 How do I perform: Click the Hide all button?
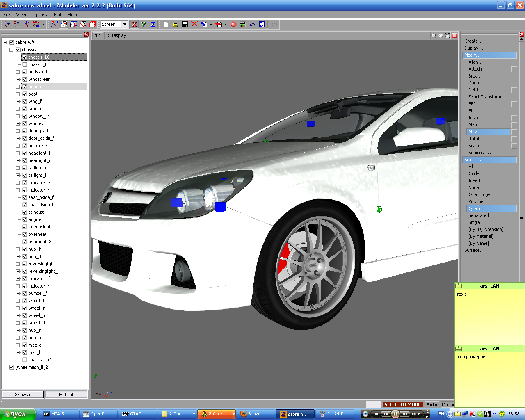66,395
